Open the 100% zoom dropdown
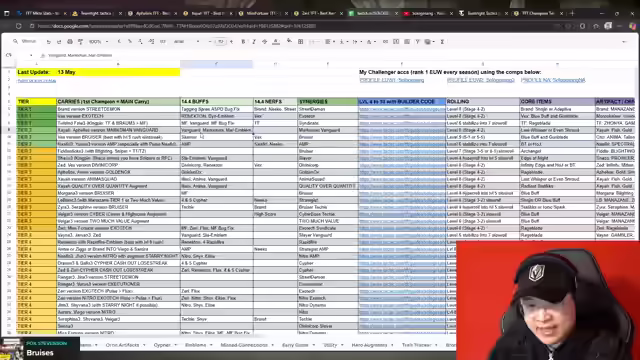Image resolution: width=640 pixels, height=360 pixels. point(98,42)
